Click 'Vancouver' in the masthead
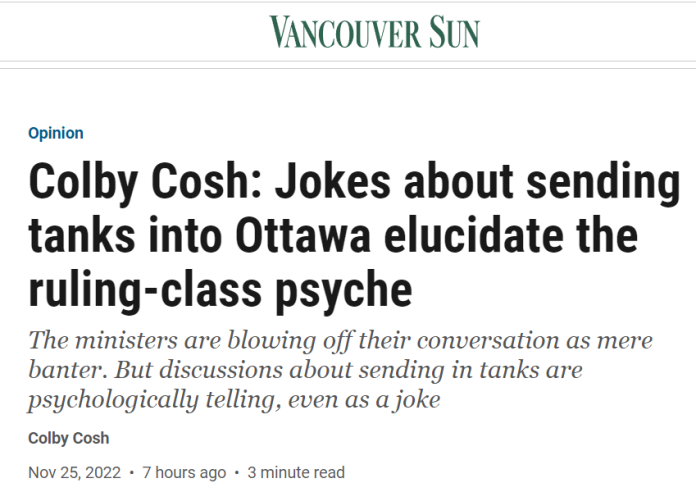 (x=345, y=32)
